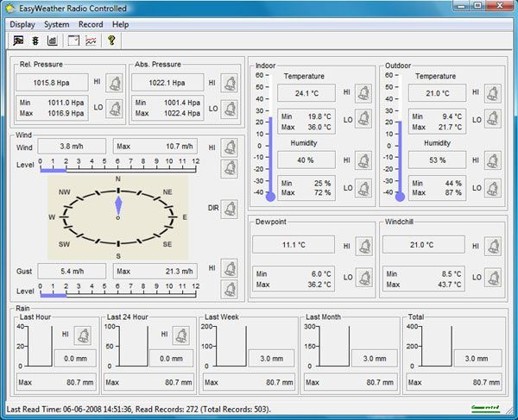
Task: Click the Max 10.7 m/h wind value
Action: pyautogui.click(x=155, y=146)
